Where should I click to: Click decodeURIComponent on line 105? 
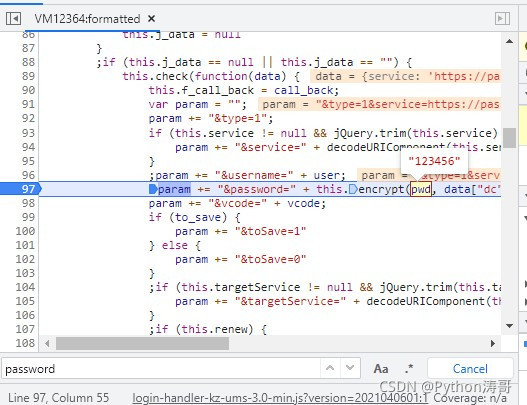(425, 301)
